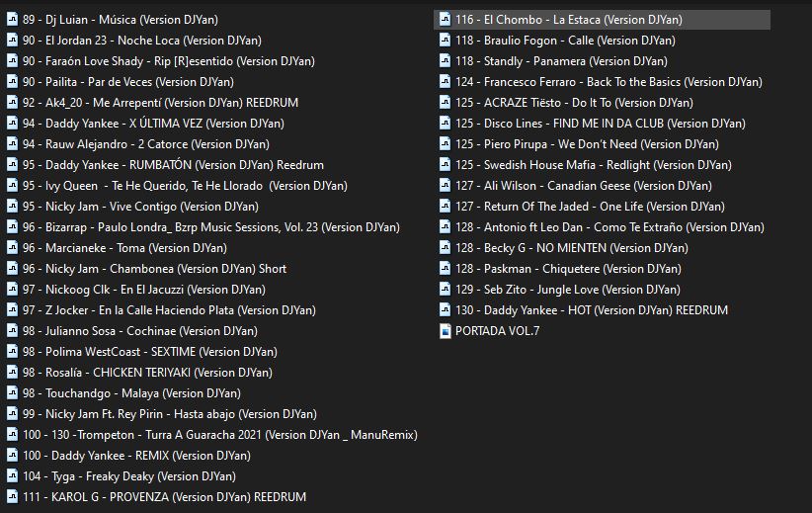Click the file icon for El Jordan 23 - Noche Loca
This screenshot has height=513, width=812.
pyautogui.click(x=12, y=40)
